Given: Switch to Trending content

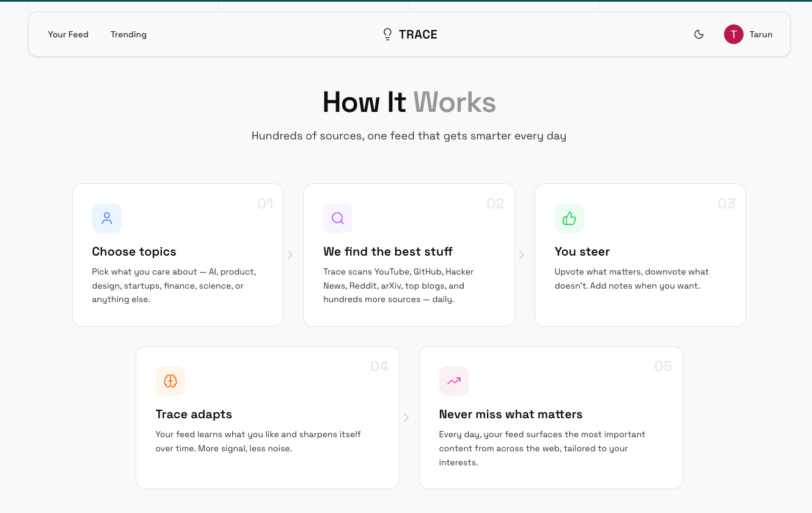Looking at the screenshot, I should pos(128,34).
